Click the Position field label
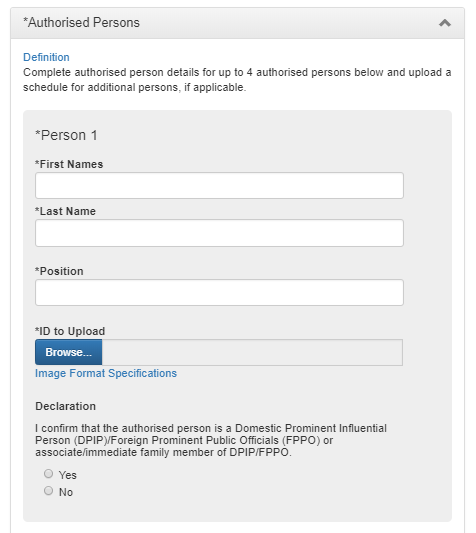Image resolution: width=476 pixels, height=533 pixels. pyautogui.click(x=59, y=271)
